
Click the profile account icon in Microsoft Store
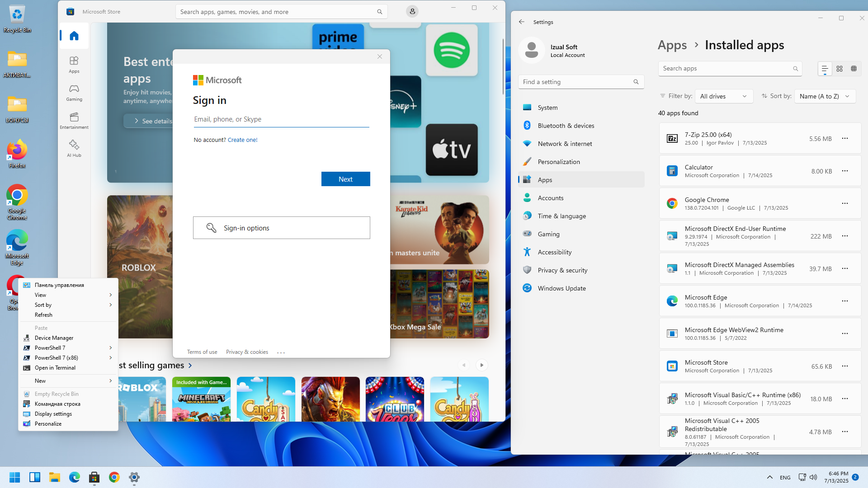tap(412, 12)
